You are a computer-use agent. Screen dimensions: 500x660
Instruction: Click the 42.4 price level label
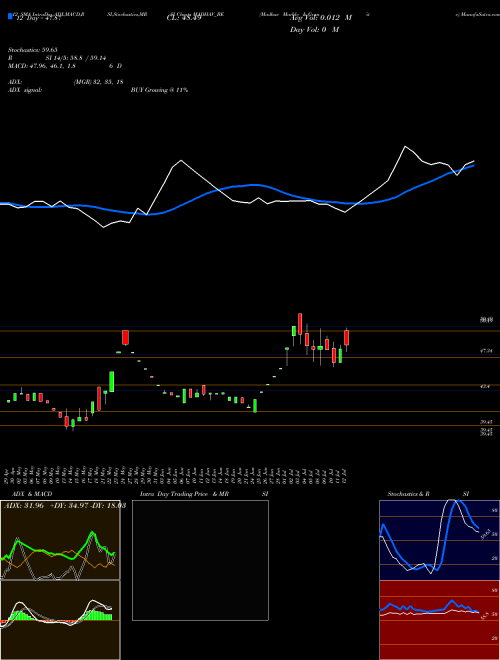(x=485, y=386)
